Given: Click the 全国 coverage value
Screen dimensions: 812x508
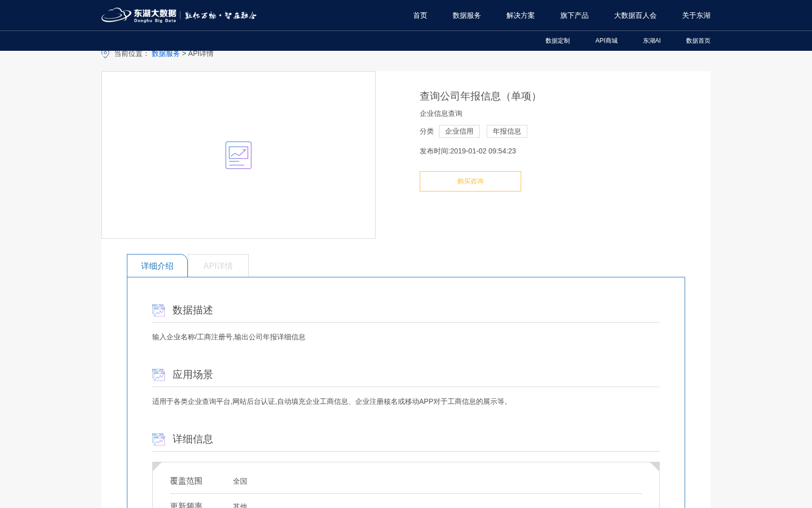Looking at the screenshot, I should pyautogui.click(x=240, y=481).
